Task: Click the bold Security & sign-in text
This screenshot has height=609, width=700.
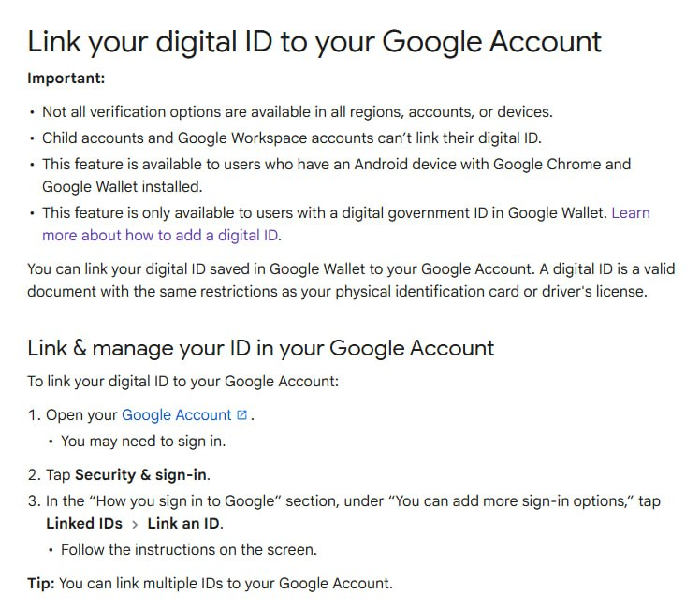Action: [x=141, y=474]
